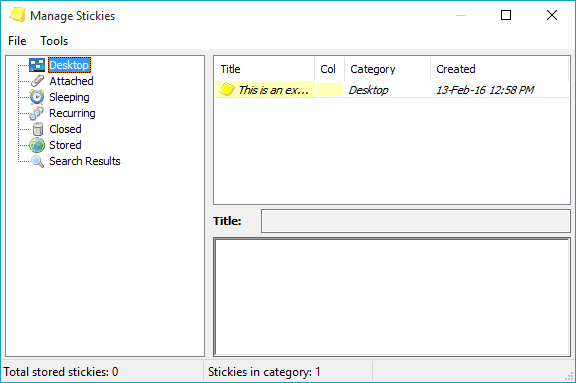
Task: Click the yellow sticky note icon in list row
Action: [x=227, y=89]
